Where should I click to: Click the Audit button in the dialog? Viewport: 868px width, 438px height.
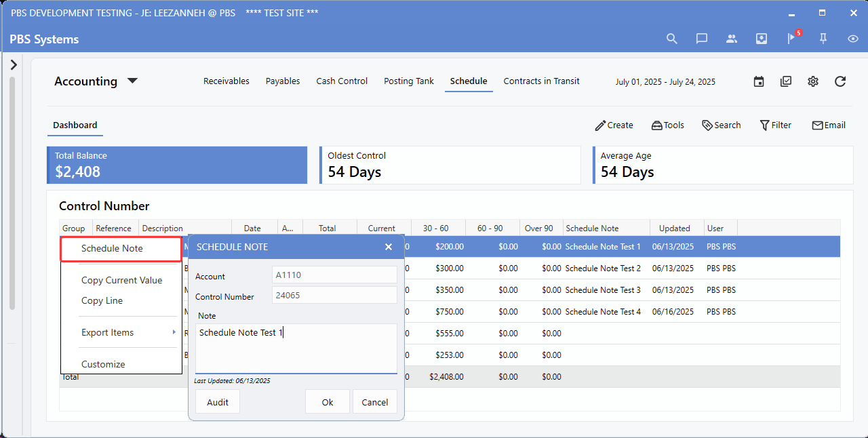click(x=218, y=402)
